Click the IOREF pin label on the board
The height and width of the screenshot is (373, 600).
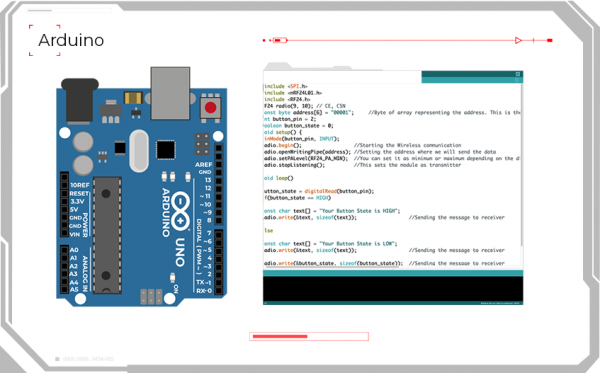[80, 185]
